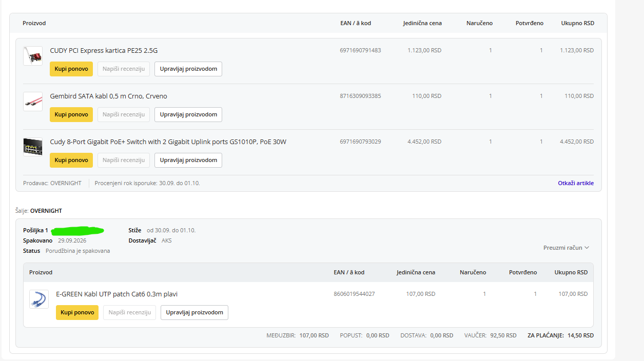Screen dimensions: 644x361
Task: Open Upravljaj proizvodom for CUDY PCI card
Action: pyautogui.click(x=188, y=69)
